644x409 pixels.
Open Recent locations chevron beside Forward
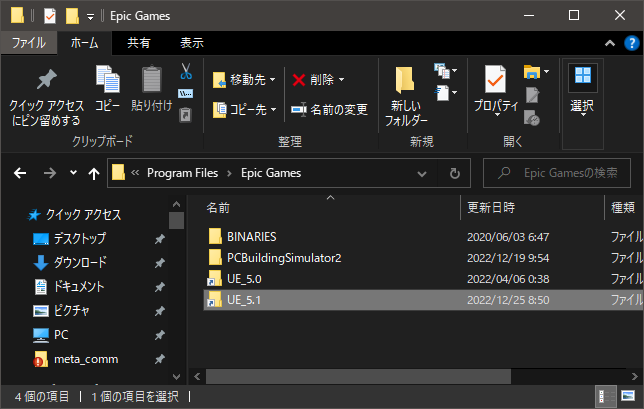tap(73, 173)
